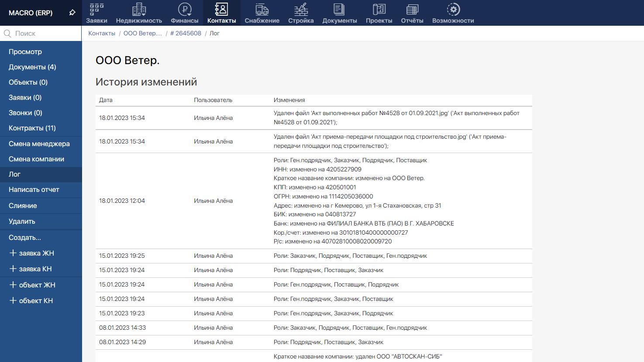Screen dimensions: 644x362
Task: Open the Стройка construction icon
Action: pos(301,10)
